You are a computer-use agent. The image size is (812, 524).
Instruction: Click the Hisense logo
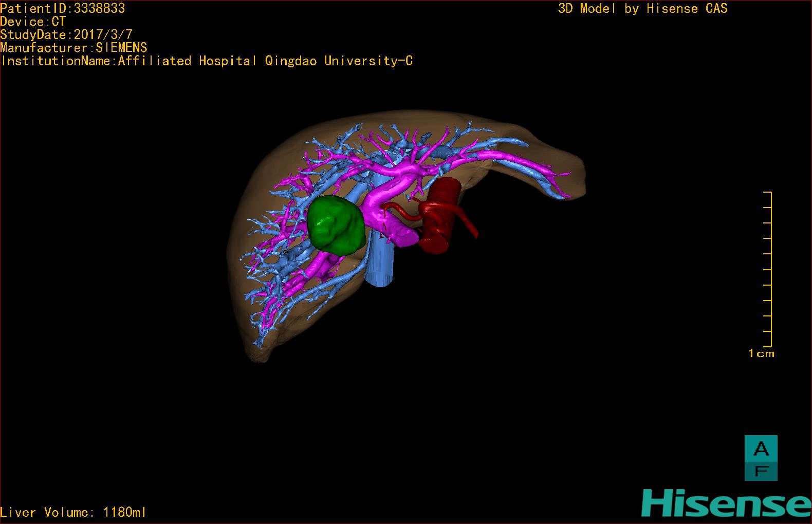(726, 503)
